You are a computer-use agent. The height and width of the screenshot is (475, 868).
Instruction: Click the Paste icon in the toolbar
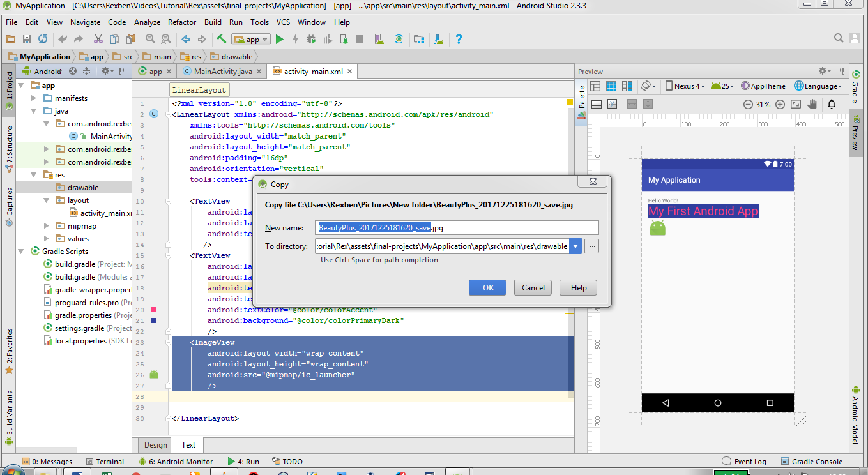[x=130, y=39]
